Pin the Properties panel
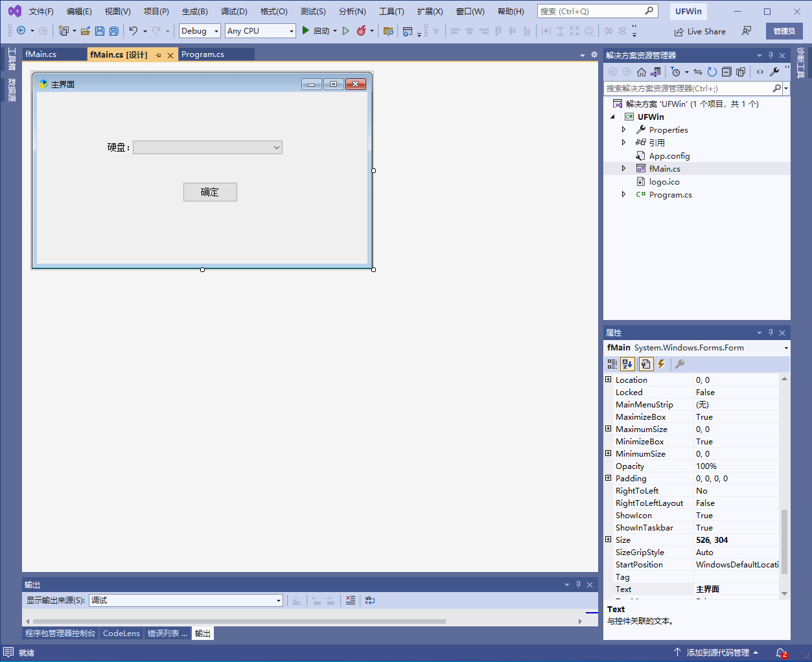Image resolution: width=812 pixels, height=662 pixels. 771,332
